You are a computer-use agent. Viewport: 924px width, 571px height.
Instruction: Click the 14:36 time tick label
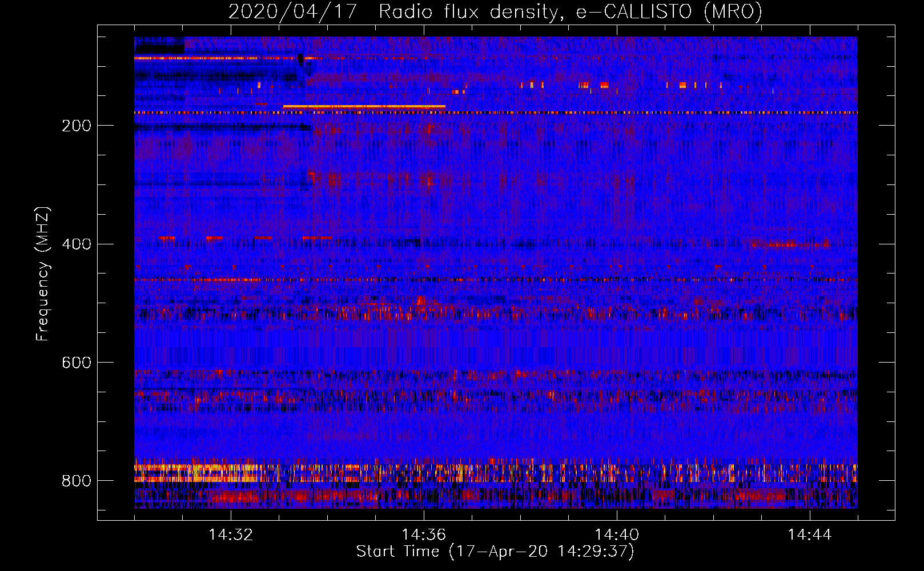coord(424,534)
